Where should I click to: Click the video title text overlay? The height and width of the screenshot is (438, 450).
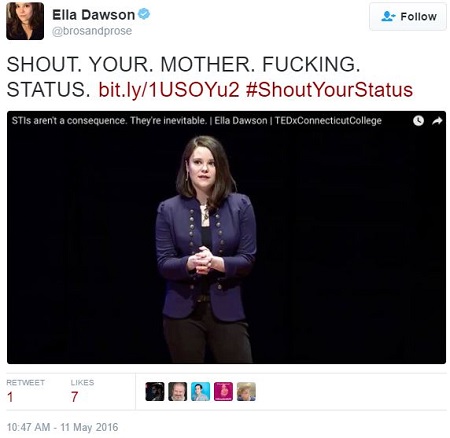tap(197, 121)
